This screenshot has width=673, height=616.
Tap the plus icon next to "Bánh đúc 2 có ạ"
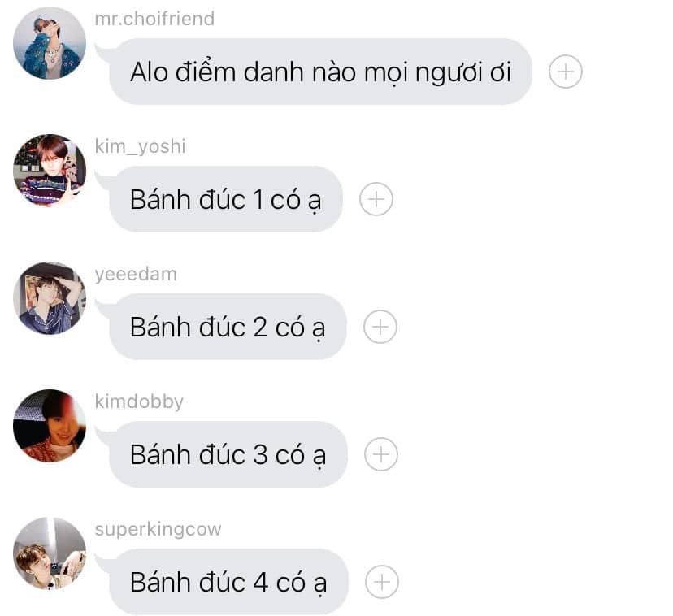380,327
